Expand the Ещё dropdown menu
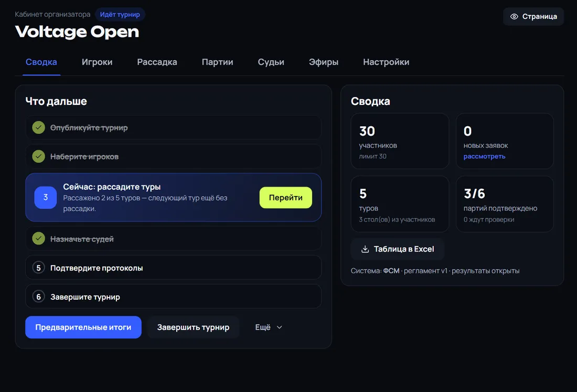This screenshot has height=392, width=577. (x=269, y=328)
